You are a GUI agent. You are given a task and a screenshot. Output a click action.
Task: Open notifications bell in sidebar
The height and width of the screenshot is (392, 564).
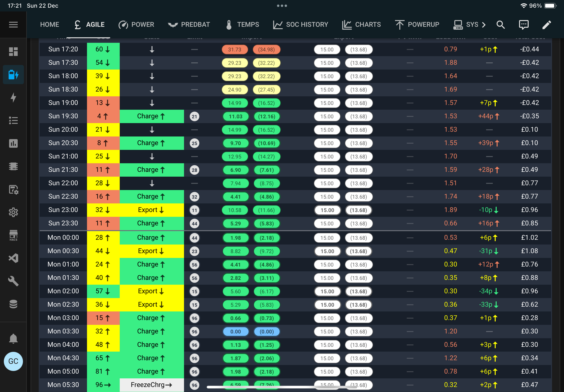coord(13,338)
